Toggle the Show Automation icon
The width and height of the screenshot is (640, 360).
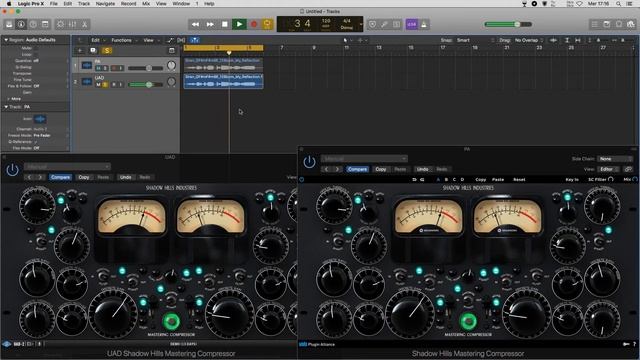[x=170, y=40]
